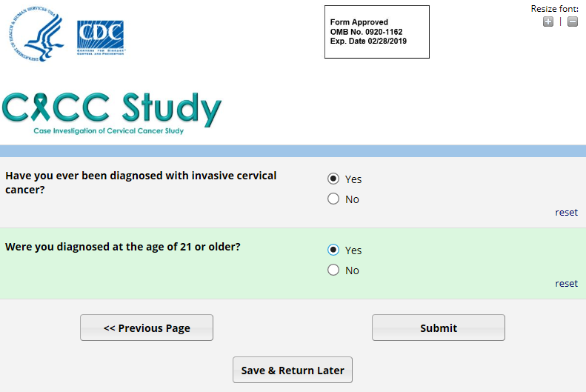Increase font size with the plus icon
The height and width of the screenshot is (392, 586).
(547, 21)
